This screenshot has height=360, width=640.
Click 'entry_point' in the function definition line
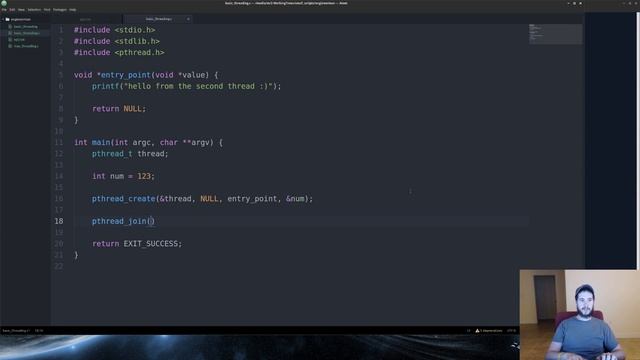[126, 75]
